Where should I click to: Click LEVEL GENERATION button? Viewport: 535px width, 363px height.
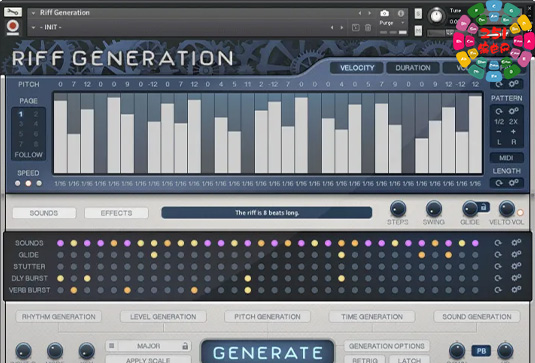[163, 317]
